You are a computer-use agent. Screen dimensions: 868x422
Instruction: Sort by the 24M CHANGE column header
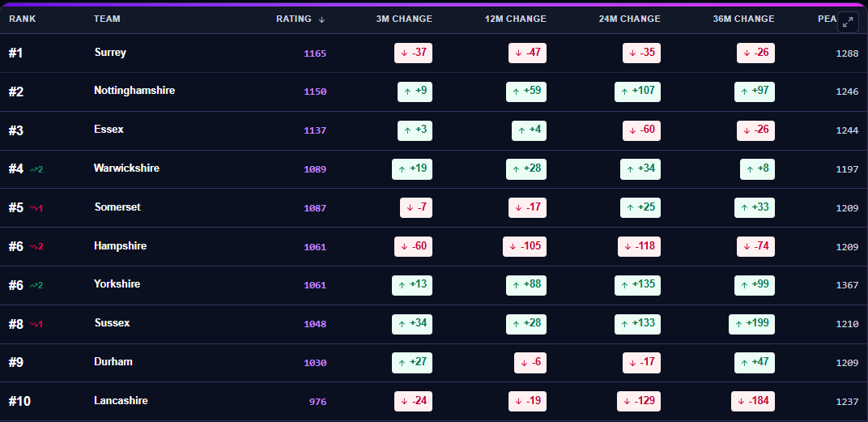click(629, 19)
